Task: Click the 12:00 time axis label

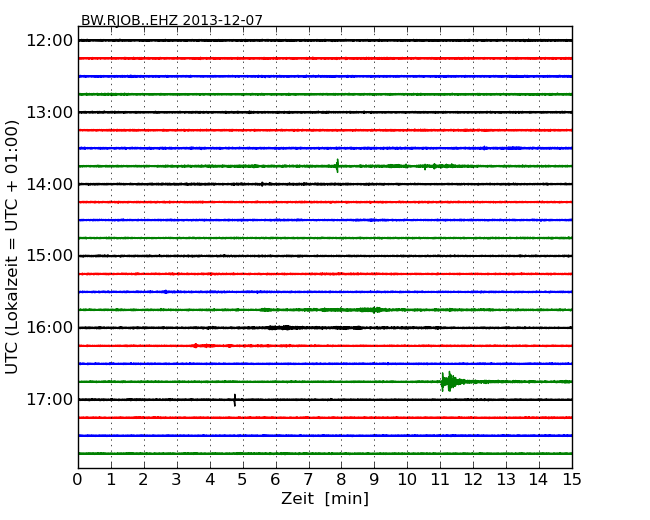Action: 49,41
